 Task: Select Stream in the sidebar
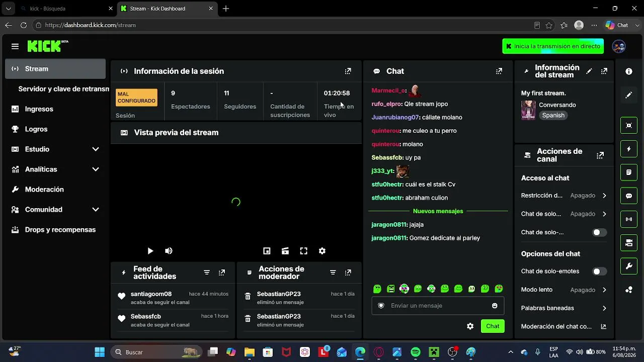tap(55, 69)
